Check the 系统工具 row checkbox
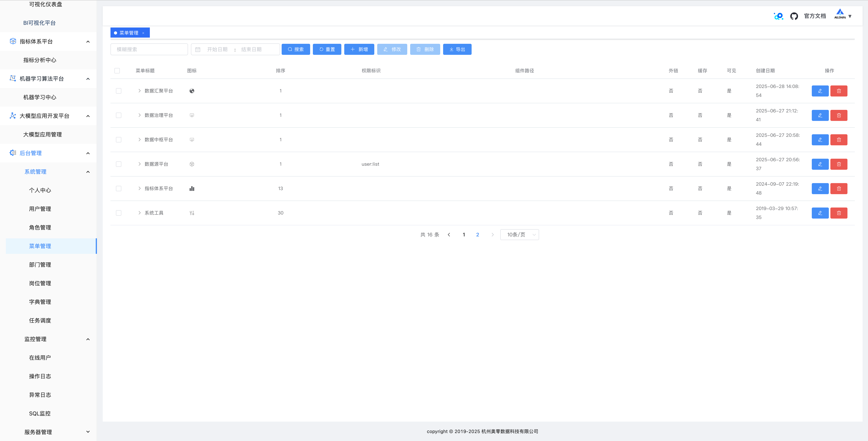Viewport: 868px width, 441px height. (x=119, y=213)
